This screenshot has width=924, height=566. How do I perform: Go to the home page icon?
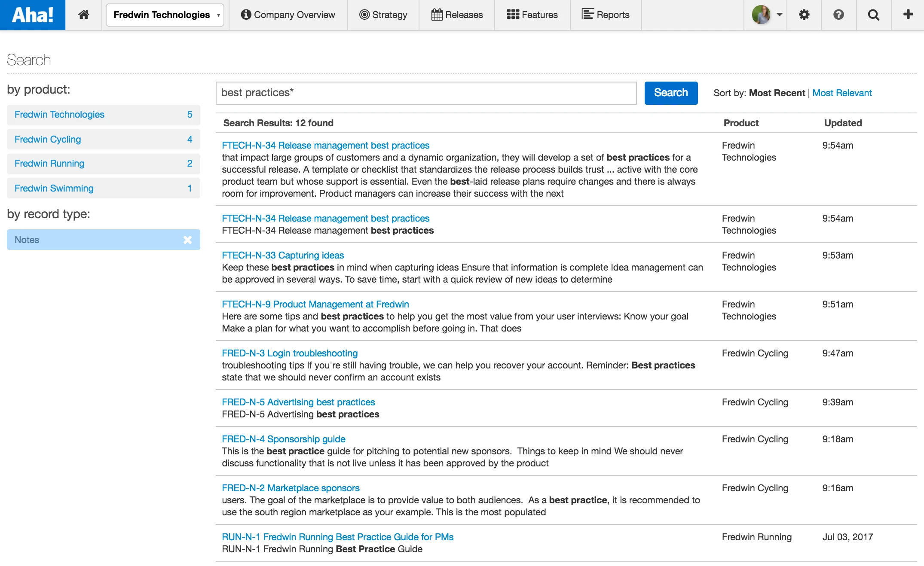(83, 15)
